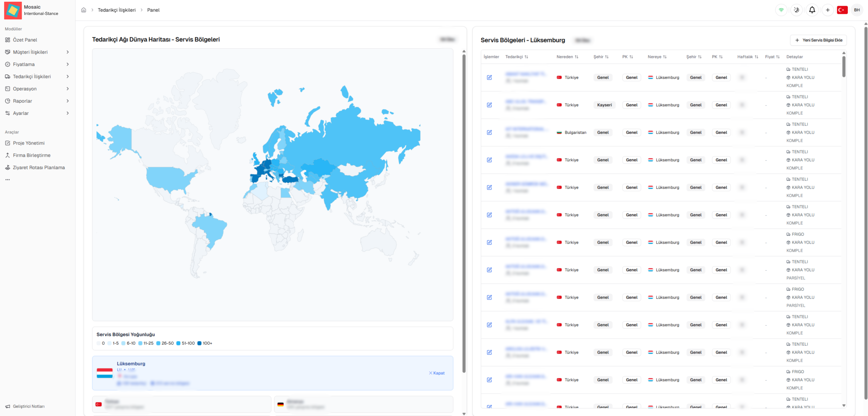Click the 0 density legend swatch
Image resolution: width=868 pixels, height=416 pixels.
point(99,343)
